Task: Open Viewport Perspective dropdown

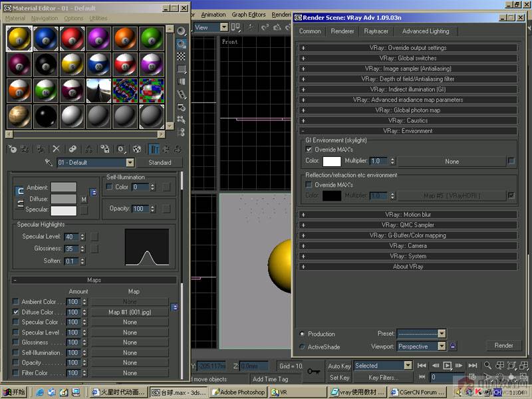Action: point(442,346)
